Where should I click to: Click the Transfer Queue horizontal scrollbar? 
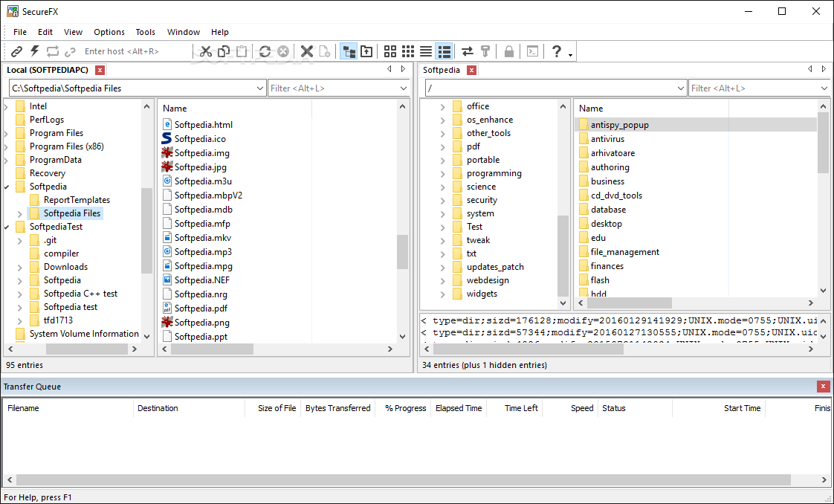click(x=404, y=479)
